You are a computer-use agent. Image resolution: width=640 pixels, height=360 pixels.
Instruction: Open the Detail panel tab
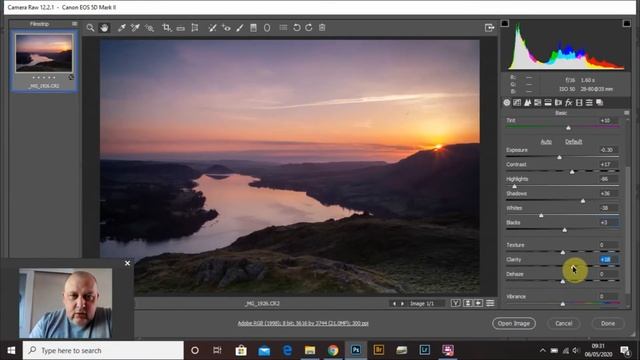(527, 103)
